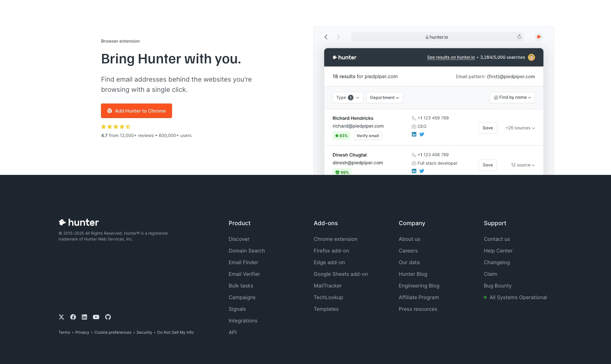Open the Find by name dropdown

[x=512, y=98]
